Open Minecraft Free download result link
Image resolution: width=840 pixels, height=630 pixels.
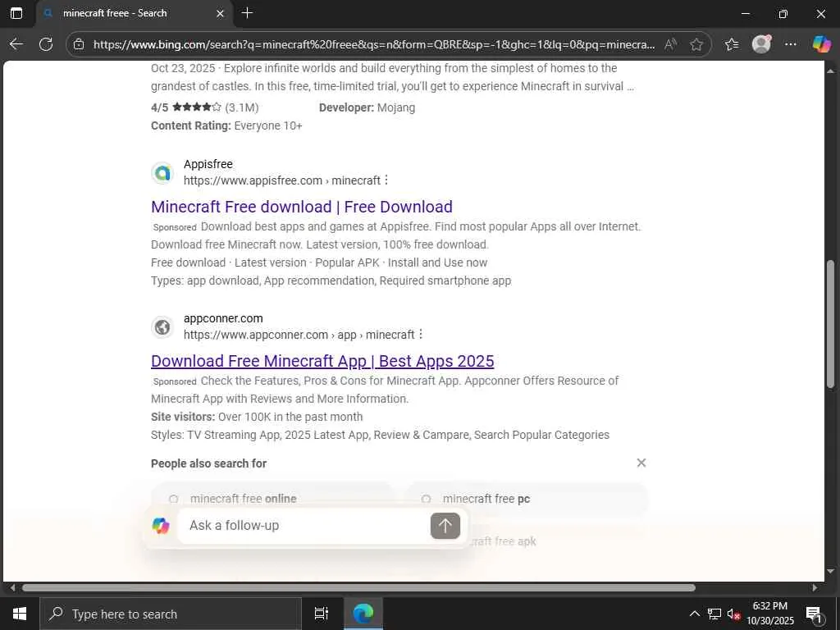pyautogui.click(x=302, y=207)
